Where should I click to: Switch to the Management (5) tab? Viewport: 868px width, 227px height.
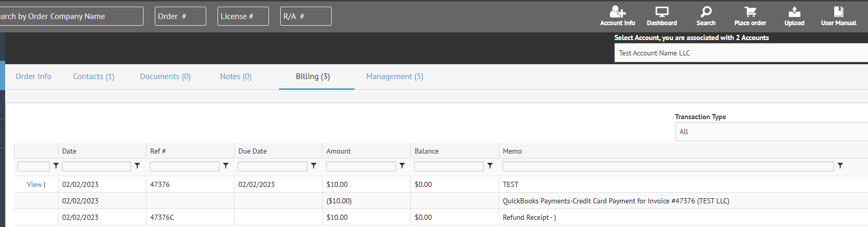pyautogui.click(x=394, y=77)
